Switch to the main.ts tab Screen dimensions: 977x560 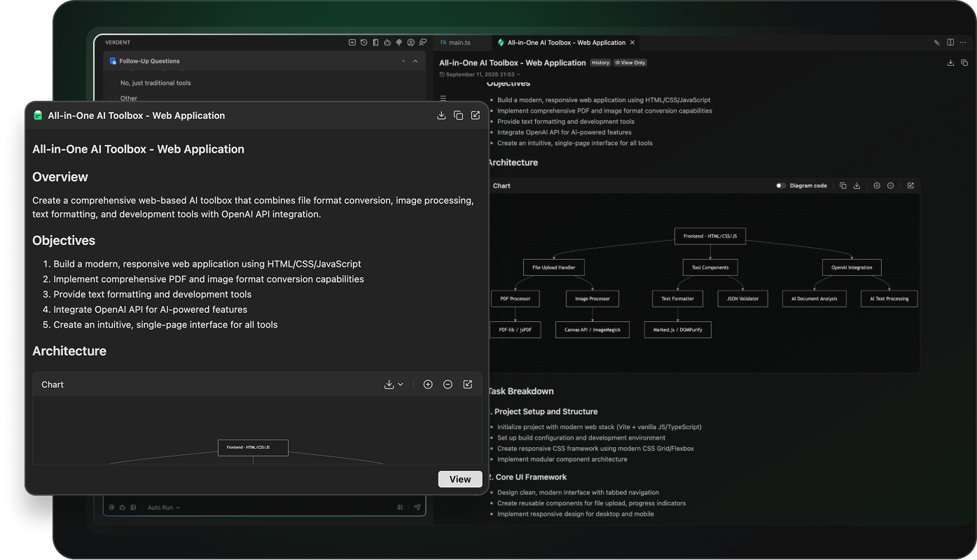click(x=455, y=43)
